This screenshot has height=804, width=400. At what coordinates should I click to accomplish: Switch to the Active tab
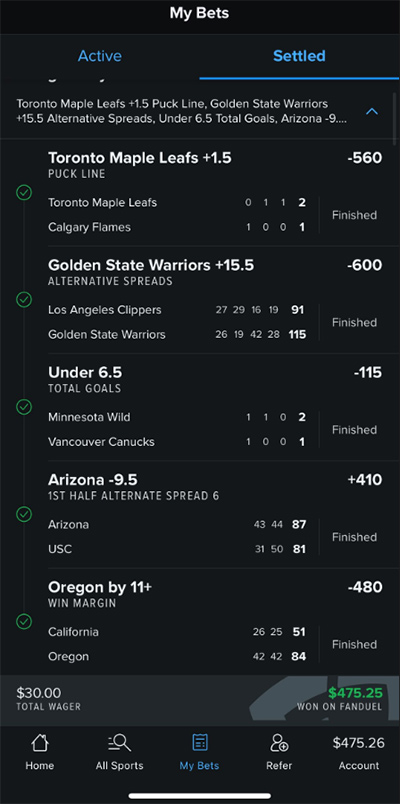100,56
